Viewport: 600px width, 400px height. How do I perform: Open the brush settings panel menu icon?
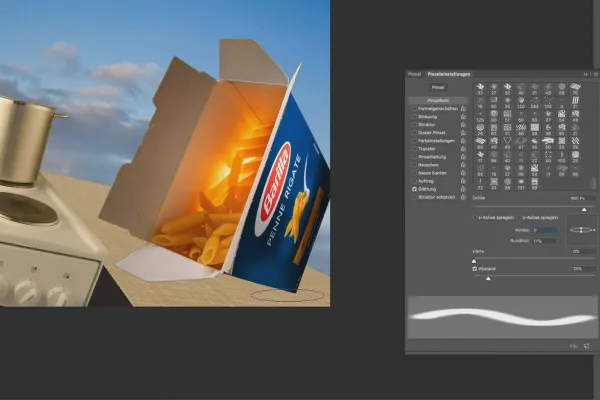coord(596,74)
